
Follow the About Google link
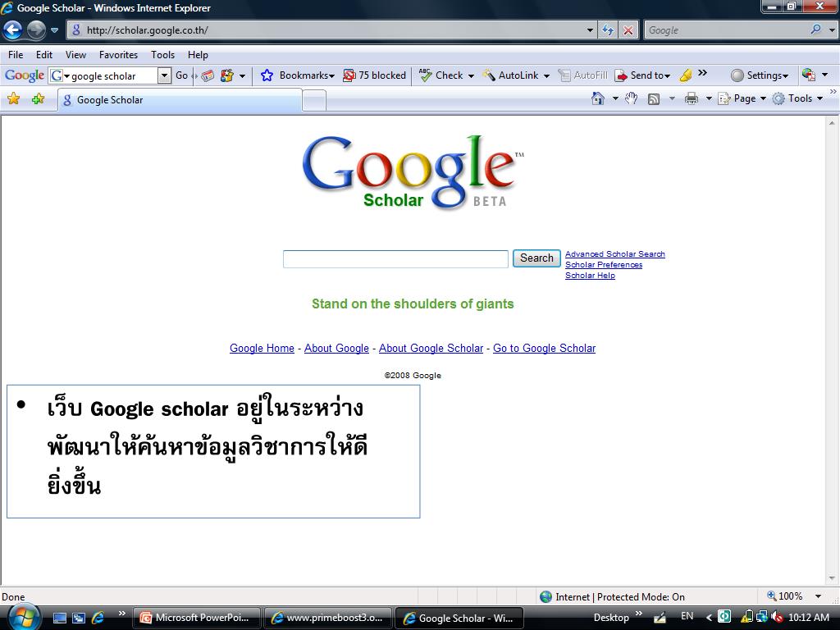point(336,348)
